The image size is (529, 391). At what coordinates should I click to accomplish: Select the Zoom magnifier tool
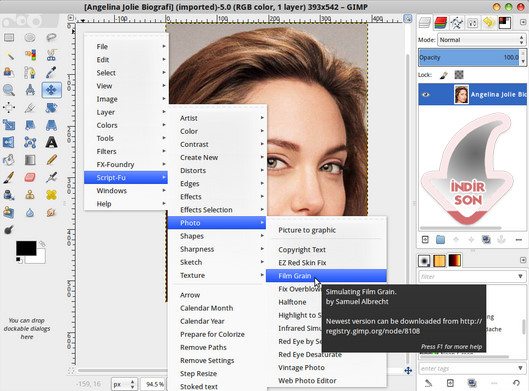click(9, 90)
